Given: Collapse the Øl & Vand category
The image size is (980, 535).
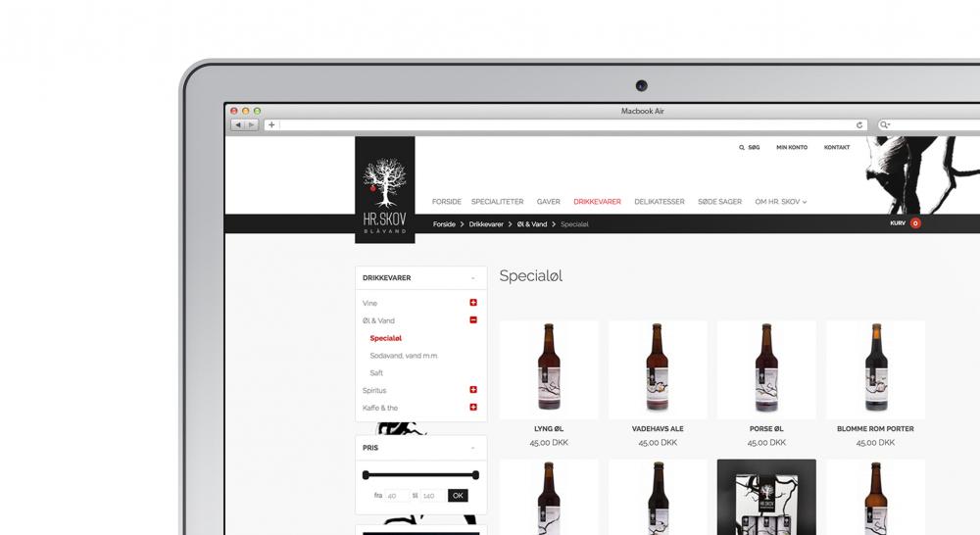Looking at the screenshot, I should coord(473,320).
